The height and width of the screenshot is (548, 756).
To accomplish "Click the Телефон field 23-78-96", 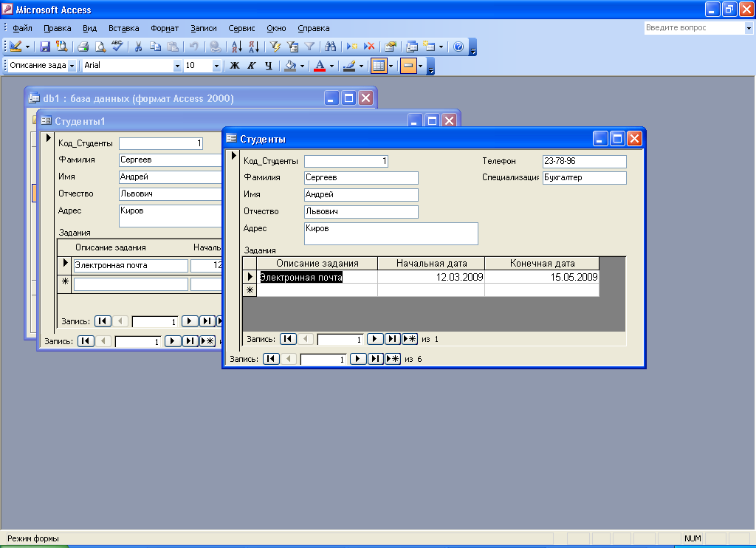I will 585,161.
